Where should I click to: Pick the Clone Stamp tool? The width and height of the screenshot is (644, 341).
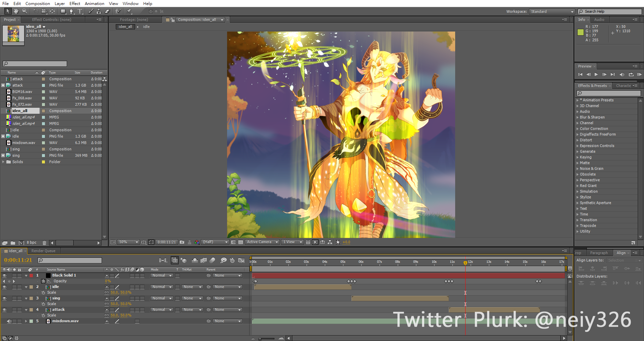click(x=99, y=11)
